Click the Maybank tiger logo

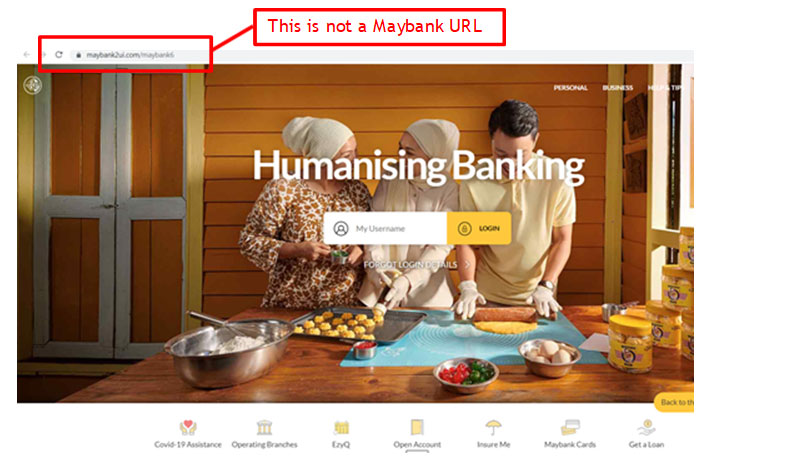click(x=33, y=85)
